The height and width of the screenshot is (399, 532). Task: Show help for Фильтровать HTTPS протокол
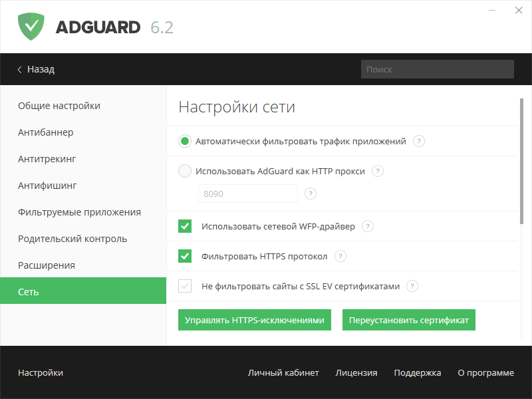340,256
